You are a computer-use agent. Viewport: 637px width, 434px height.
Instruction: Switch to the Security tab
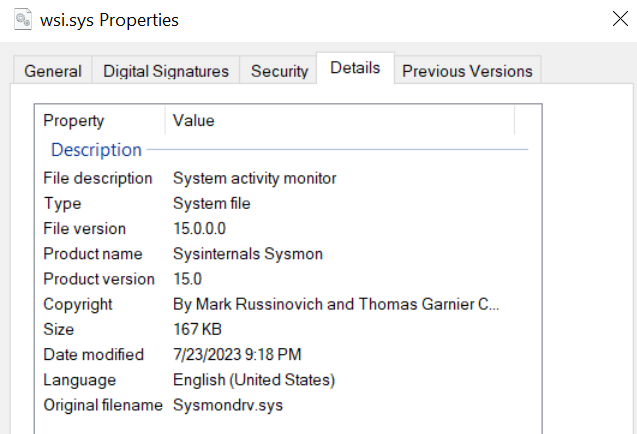point(279,71)
